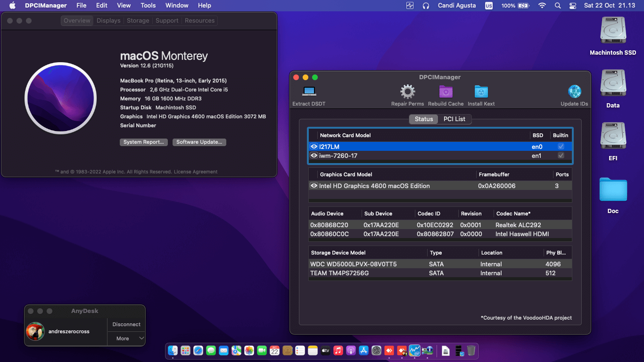This screenshot has height=362, width=644.
Task: Click the Update IDs globe icon
Action: 574,91
